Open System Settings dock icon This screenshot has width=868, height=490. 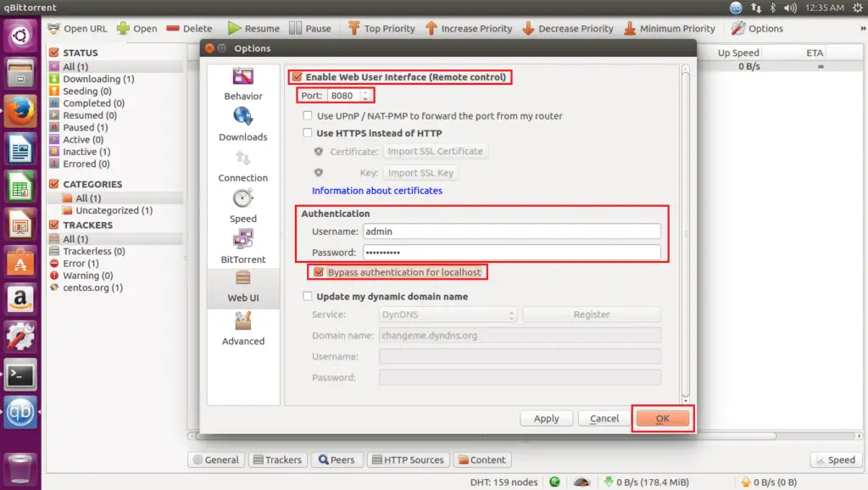click(20, 337)
